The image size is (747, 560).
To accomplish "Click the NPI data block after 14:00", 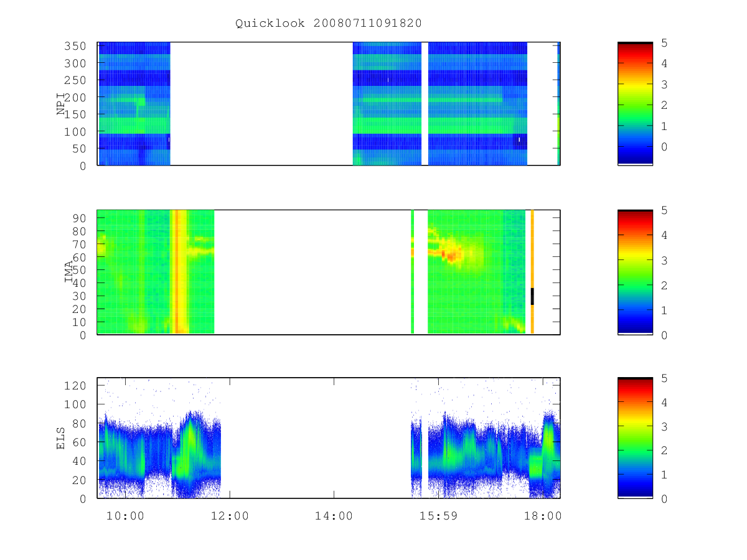I will [387, 103].
